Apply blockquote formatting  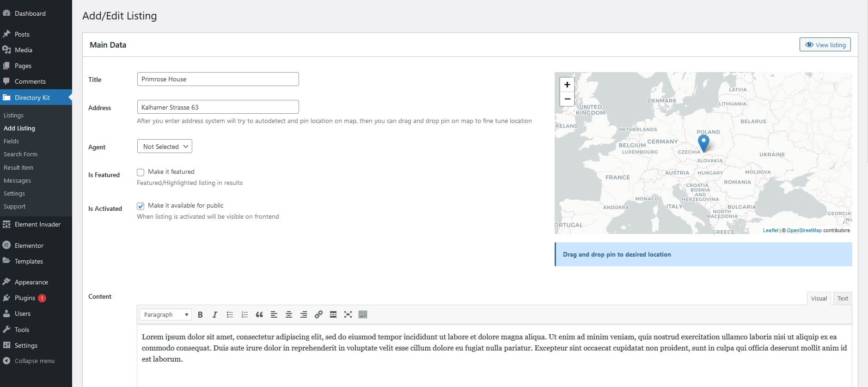coord(259,314)
